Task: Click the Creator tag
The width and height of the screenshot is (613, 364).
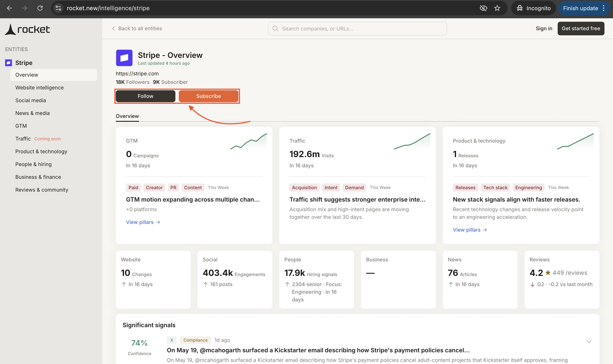Action: coord(154,187)
